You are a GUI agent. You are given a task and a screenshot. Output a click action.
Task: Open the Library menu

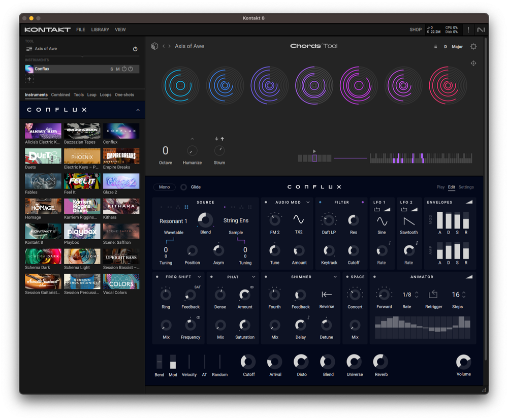tap(100, 29)
